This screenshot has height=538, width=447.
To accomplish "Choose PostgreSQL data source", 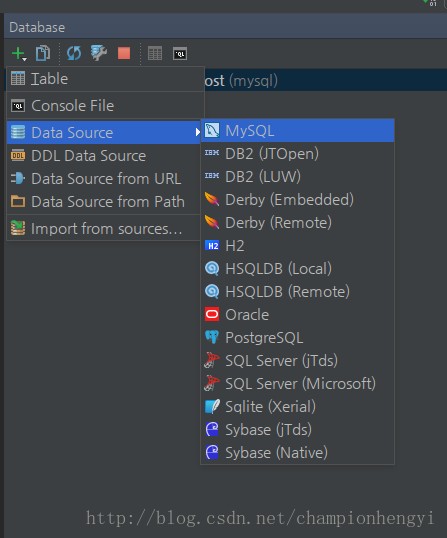I will [297, 338].
